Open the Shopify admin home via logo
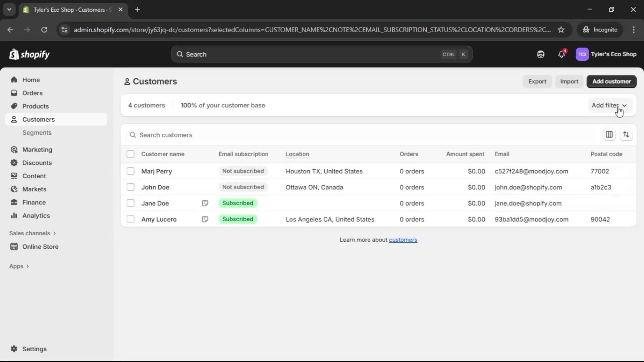Image resolution: width=644 pixels, height=362 pixels. [x=29, y=54]
